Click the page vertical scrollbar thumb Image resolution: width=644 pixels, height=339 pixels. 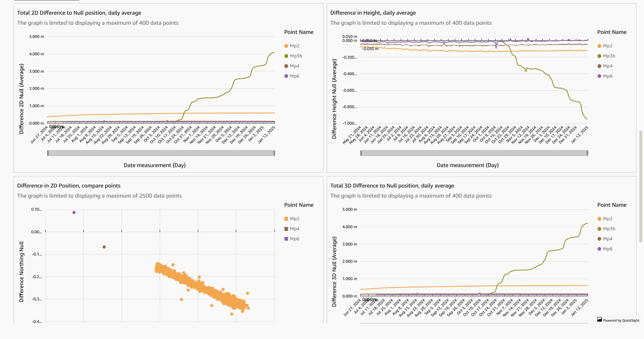click(x=641, y=186)
